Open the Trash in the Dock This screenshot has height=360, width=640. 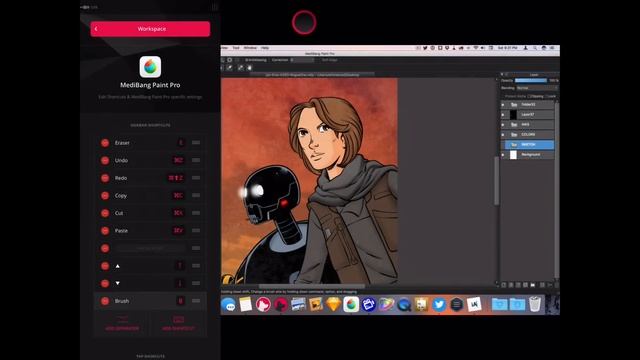pyautogui.click(x=535, y=304)
